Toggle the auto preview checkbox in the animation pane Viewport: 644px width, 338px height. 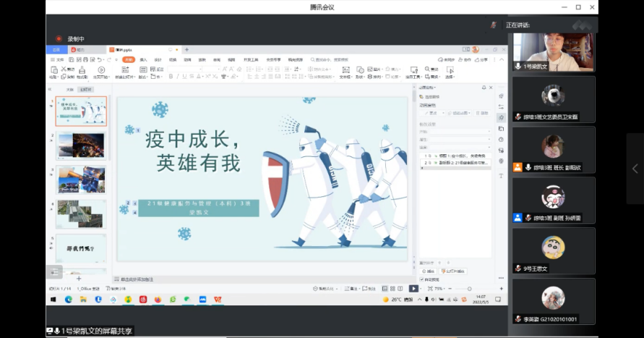[x=422, y=279]
